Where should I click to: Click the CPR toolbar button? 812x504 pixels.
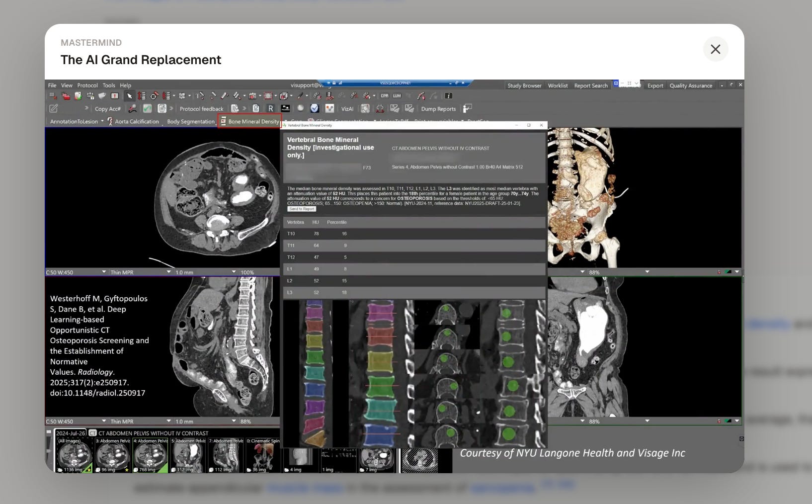tap(385, 96)
